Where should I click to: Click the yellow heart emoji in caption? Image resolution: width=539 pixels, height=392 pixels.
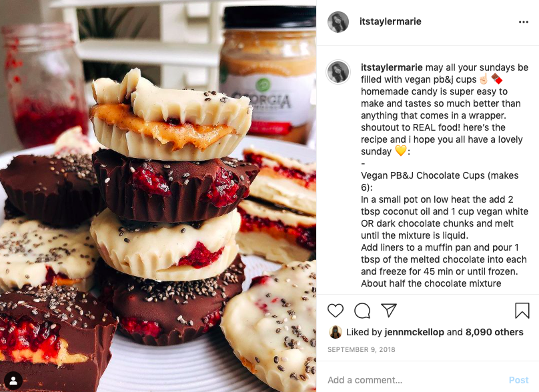400,151
